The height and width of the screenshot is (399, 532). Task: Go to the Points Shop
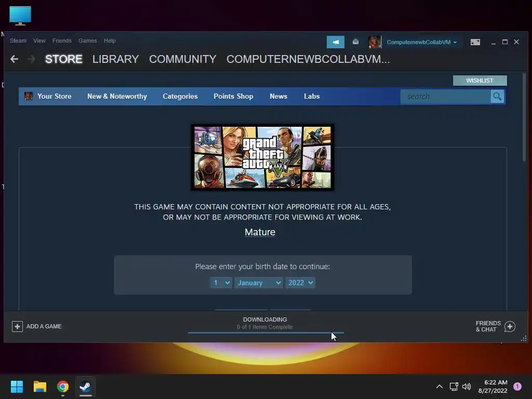pyautogui.click(x=233, y=96)
